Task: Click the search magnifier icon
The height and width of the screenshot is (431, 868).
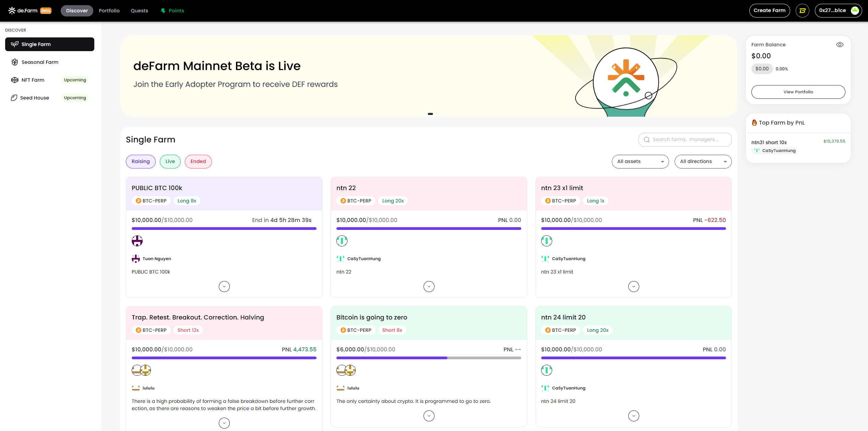Action: point(647,140)
